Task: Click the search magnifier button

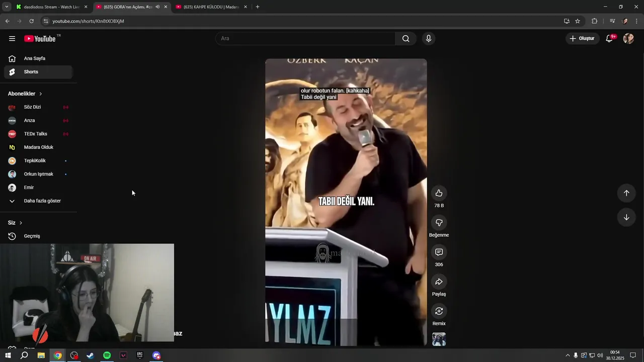Action: 406,39
